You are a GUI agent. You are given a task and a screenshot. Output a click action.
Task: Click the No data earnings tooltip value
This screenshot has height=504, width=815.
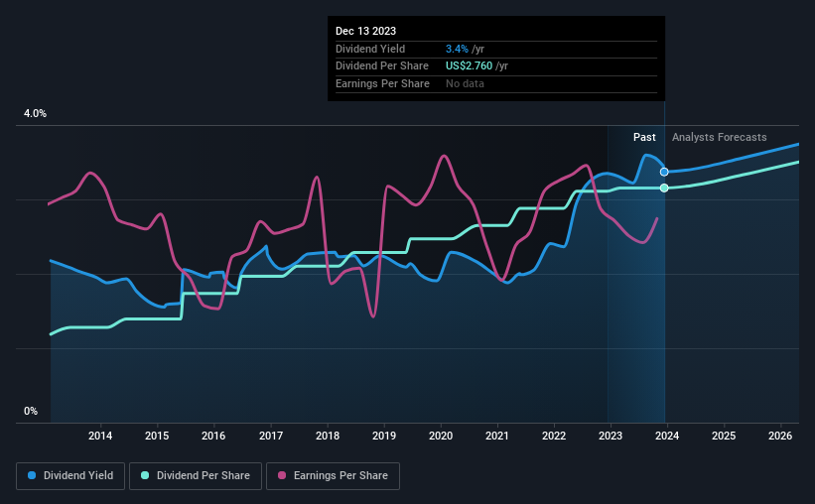[x=465, y=83]
